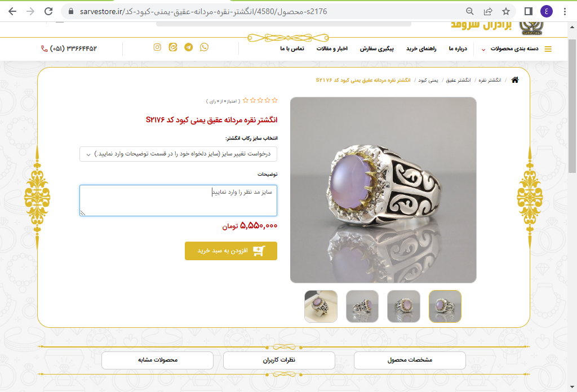Viewport: 577px width, 392px height.
Task: Open the Telegram social icon
Action: 188,47
